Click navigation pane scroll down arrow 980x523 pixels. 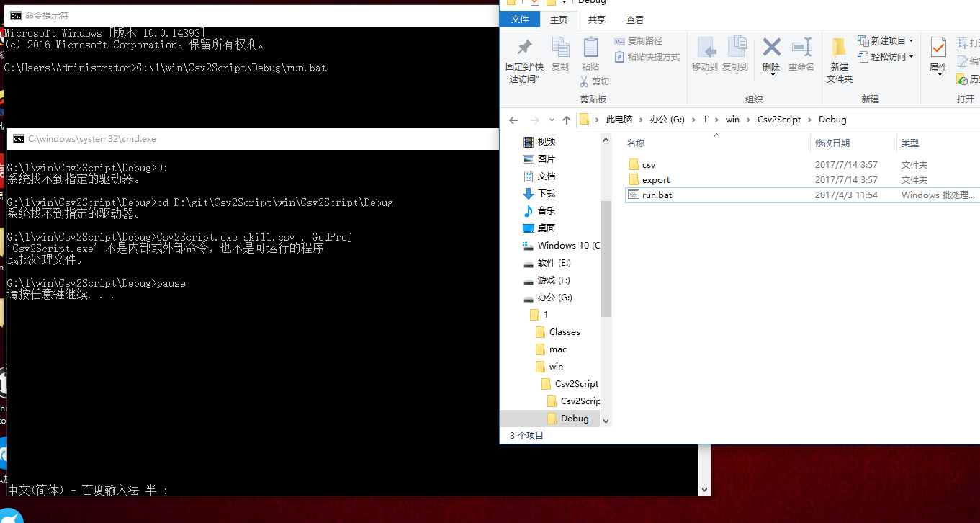[606, 421]
